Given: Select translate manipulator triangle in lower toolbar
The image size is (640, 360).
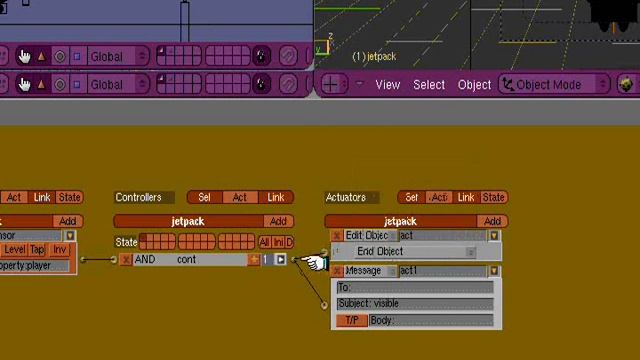Looking at the screenshot, I should [x=42, y=84].
